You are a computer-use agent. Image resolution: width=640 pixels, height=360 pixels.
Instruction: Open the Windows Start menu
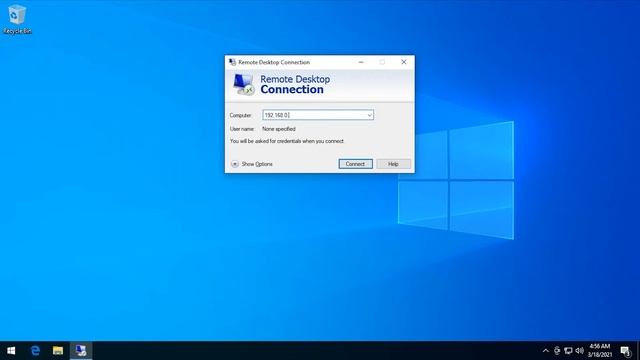11,351
